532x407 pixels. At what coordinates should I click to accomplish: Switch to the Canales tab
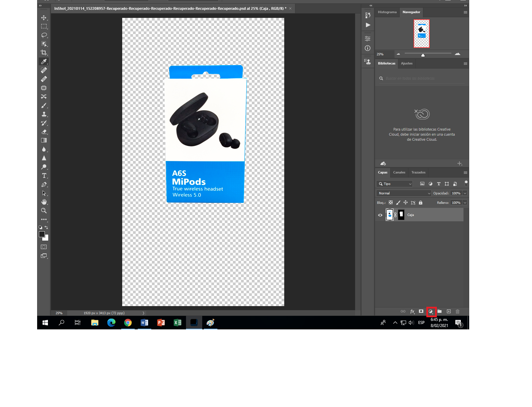coord(399,172)
